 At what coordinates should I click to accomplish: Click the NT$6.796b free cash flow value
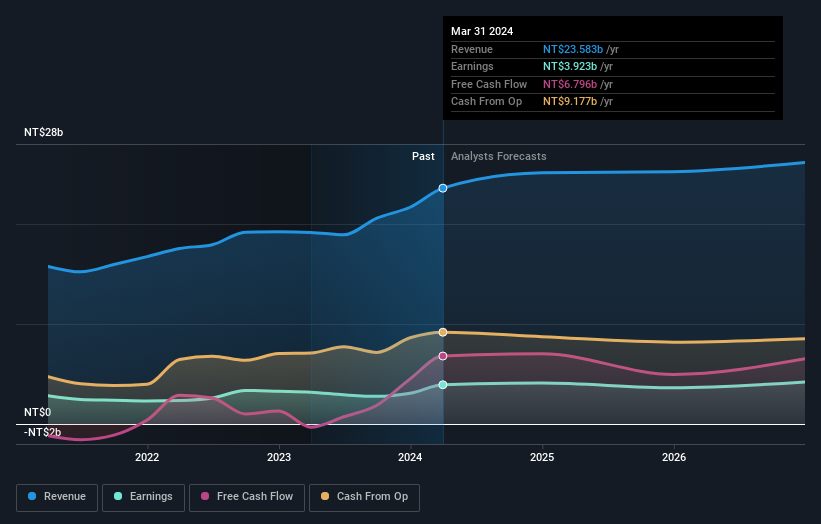click(x=570, y=84)
